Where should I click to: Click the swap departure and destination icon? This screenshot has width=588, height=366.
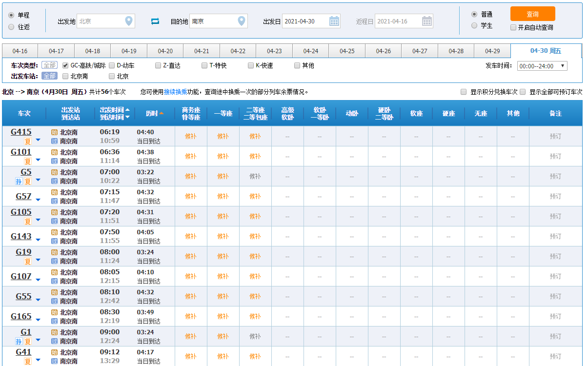pyautogui.click(x=155, y=21)
